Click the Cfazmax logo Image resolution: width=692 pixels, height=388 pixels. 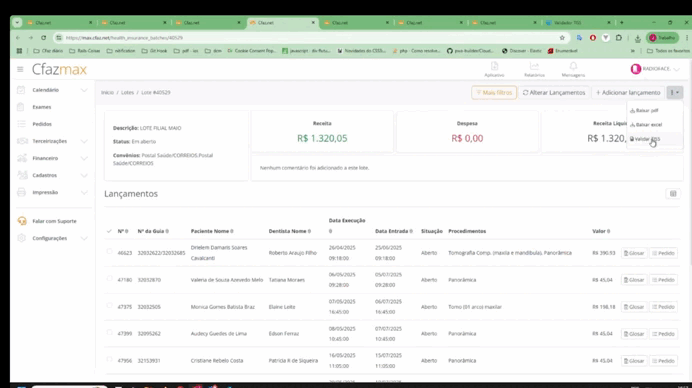coord(59,69)
